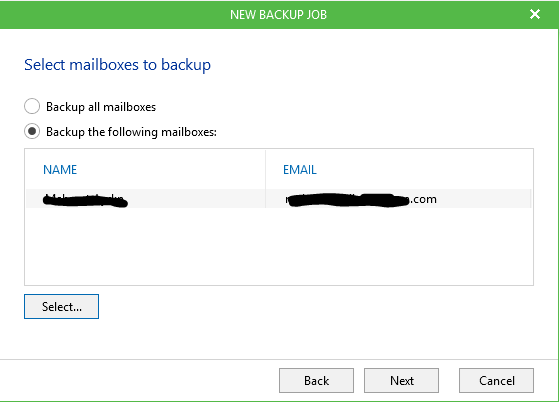
Task: Go to the previous step with Back
Action: point(316,381)
